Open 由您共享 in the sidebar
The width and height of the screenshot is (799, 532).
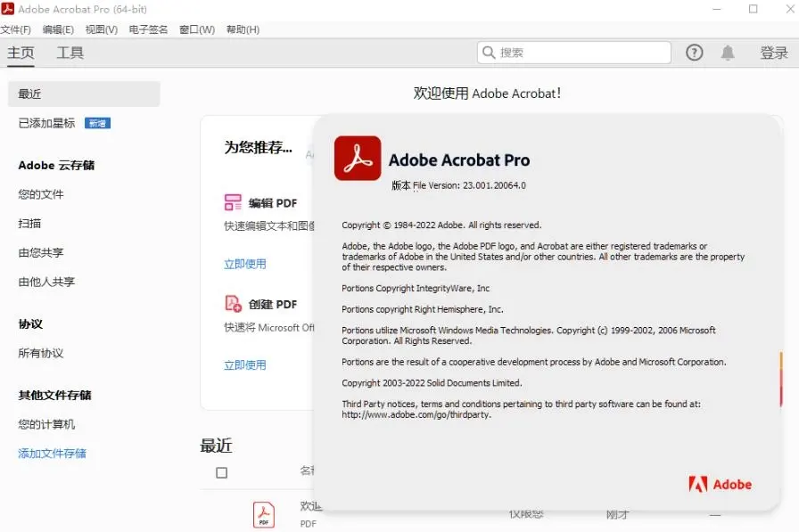[x=41, y=252]
